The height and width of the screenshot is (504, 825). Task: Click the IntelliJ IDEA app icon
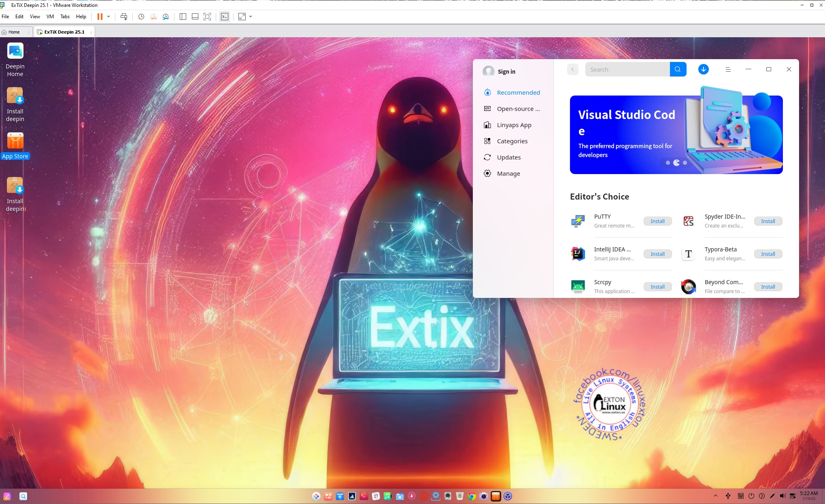[578, 254]
